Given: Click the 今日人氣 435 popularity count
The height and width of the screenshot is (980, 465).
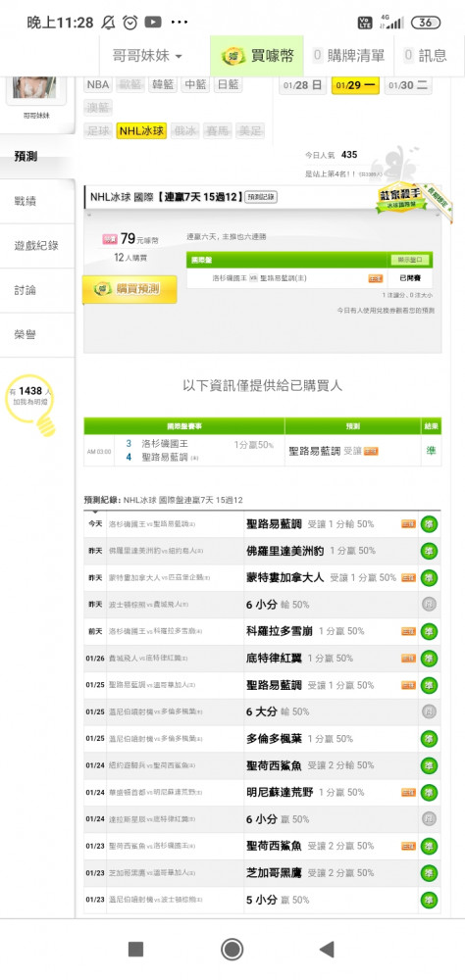Looking at the screenshot, I should (x=331, y=155).
